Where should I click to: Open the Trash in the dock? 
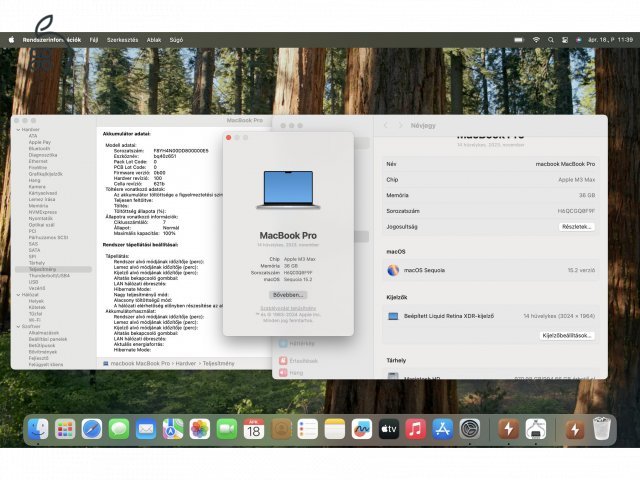click(x=601, y=428)
